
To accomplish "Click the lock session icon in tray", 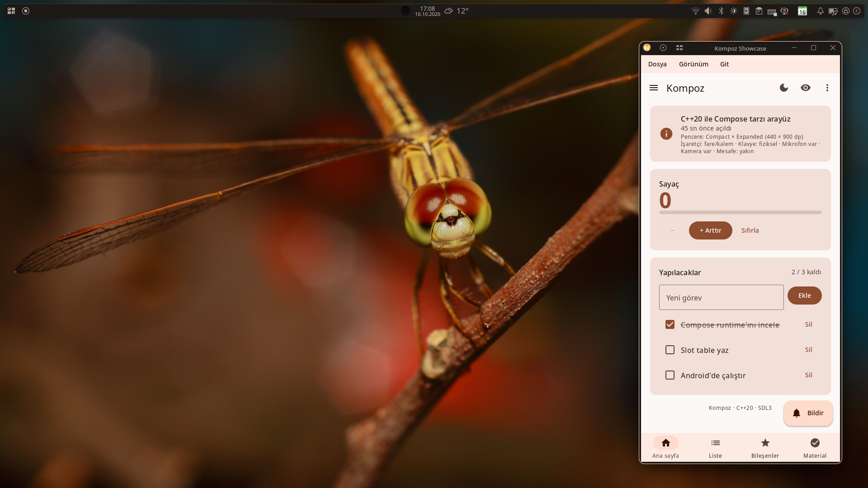I will tap(845, 11).
